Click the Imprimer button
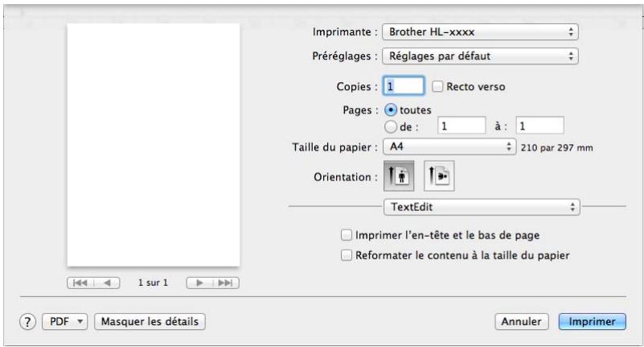Screen dimensions: 644x347 (593, 321)
